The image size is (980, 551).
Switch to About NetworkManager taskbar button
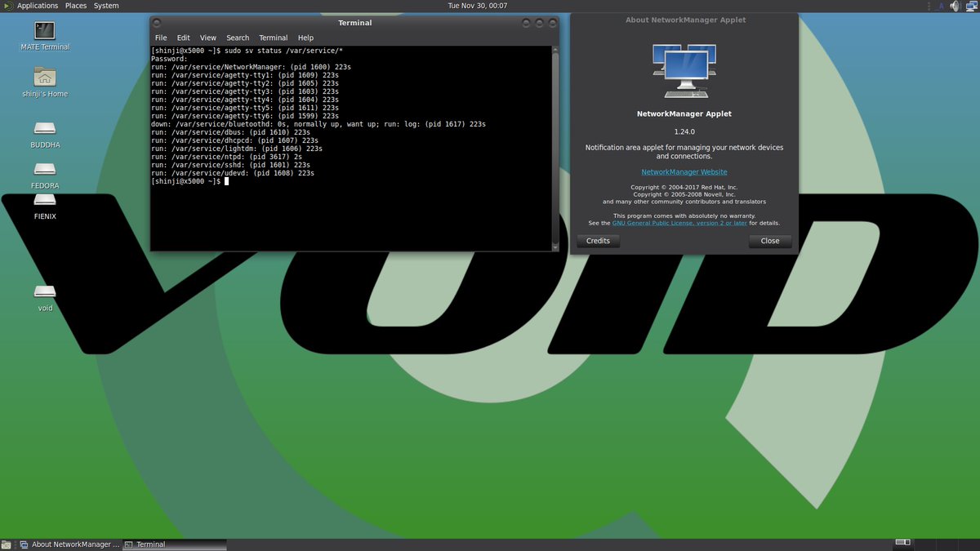[x=70, y=544]
